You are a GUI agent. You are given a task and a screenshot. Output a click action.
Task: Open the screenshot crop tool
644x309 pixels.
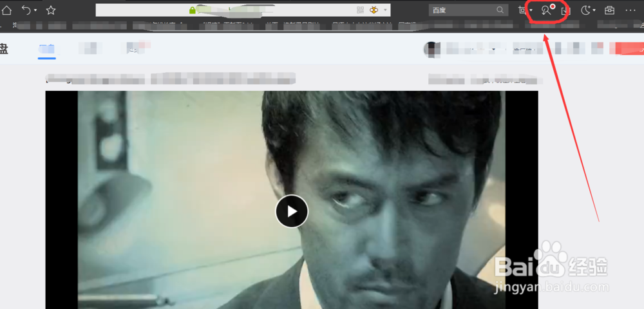point(522,10)
